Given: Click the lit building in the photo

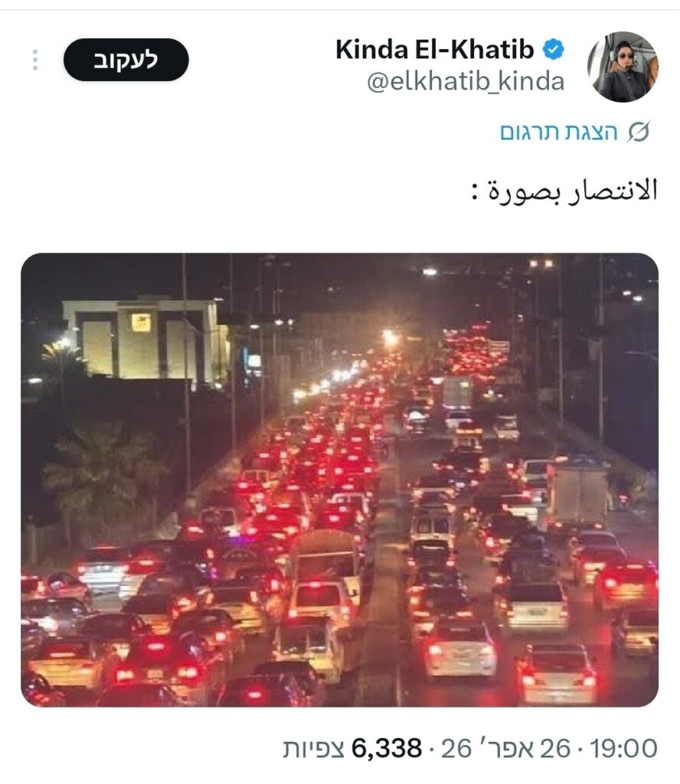Looking at the screenshot, I should (145, 340).
